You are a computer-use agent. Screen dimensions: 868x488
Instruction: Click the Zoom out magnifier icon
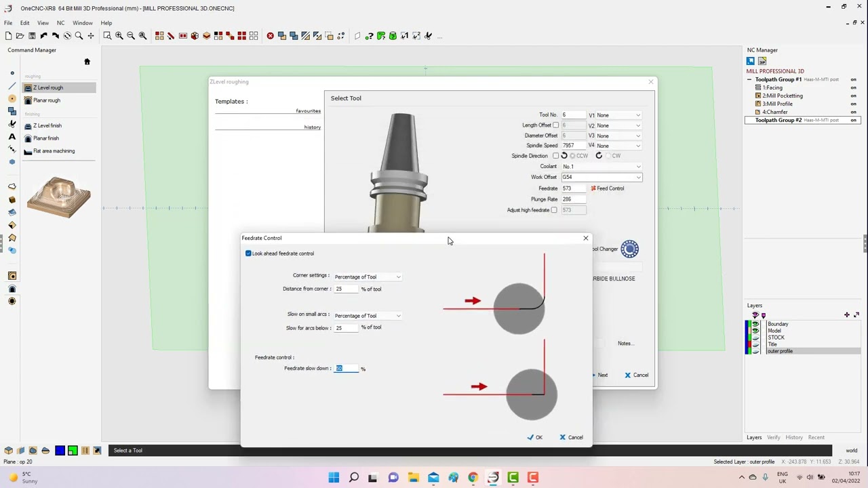(x=131, y=35)
